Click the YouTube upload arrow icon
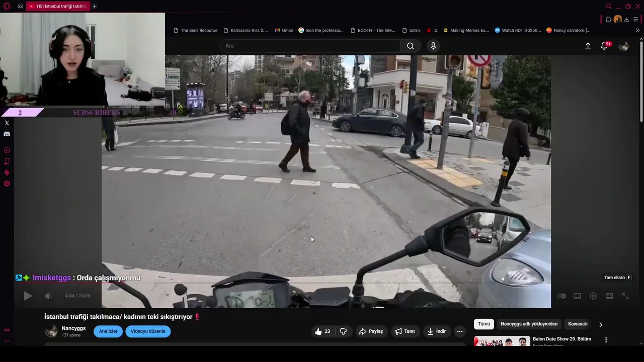Image resolution: width=644 pixels, height=362 pixels. point(588,46)
